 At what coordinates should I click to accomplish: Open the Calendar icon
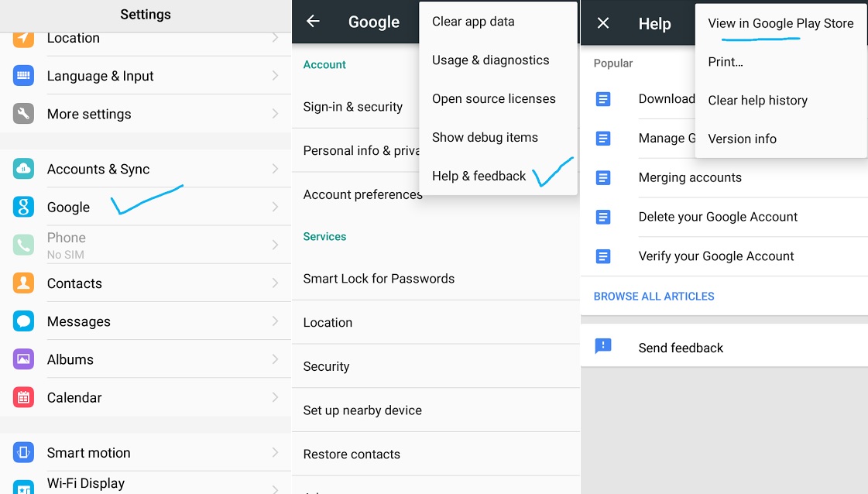tap(22, 397)
